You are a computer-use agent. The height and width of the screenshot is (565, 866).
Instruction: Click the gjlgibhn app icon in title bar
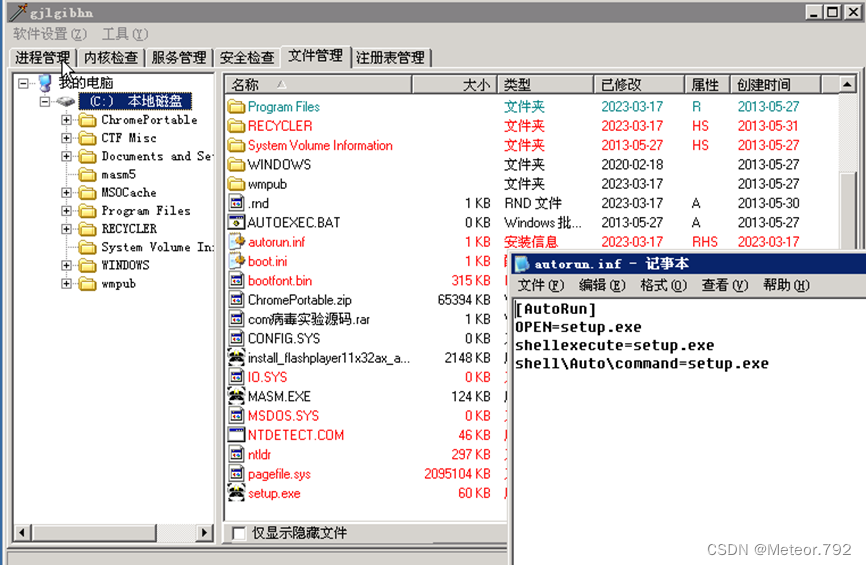click(x=18, y=12)
